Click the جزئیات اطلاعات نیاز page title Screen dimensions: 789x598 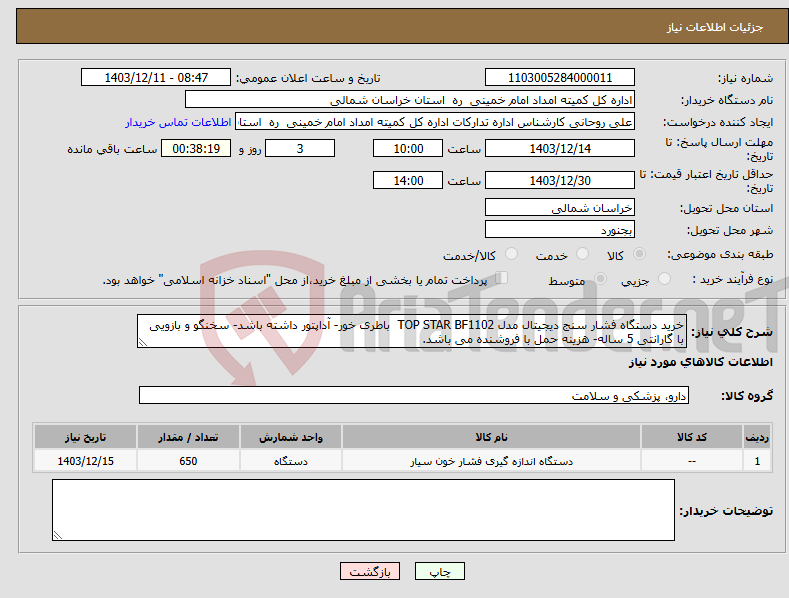[715, 27]
